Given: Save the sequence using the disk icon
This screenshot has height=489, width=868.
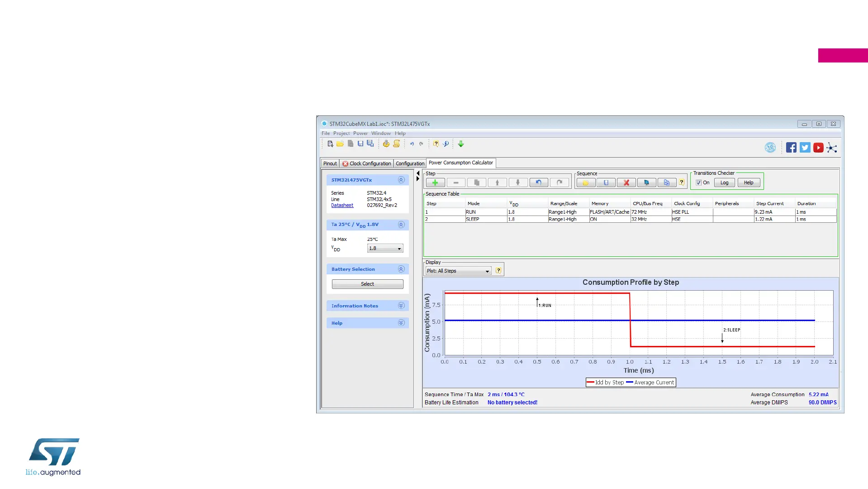Looking at the screenshot, I should (606, 182).
